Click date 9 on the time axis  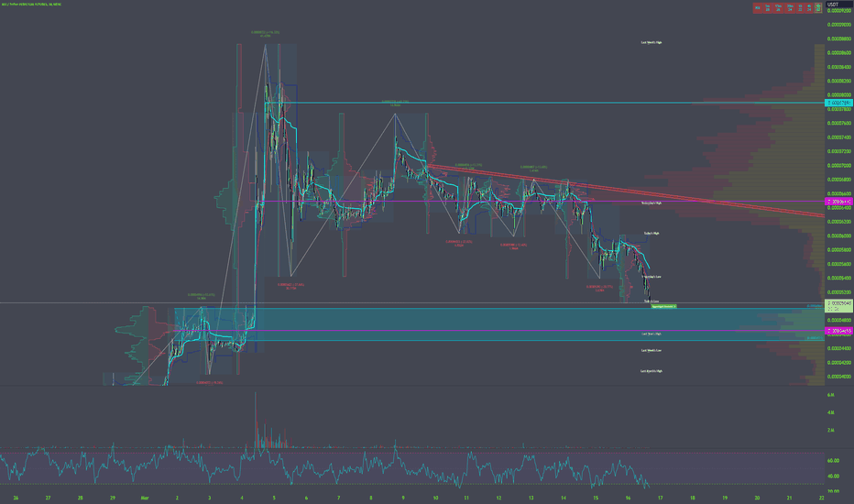[x=403, y=498]
